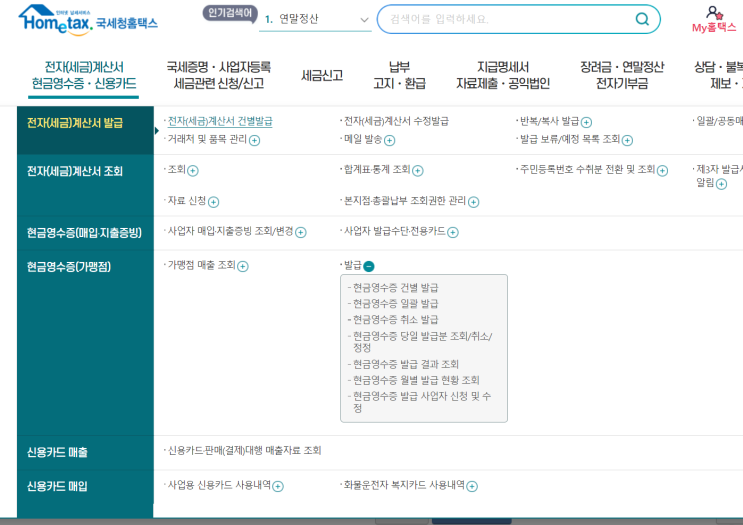743x525 pixels.
Task: Click 발급 보류/예정 목록 조회 text
Action: (x=570, y=139)
